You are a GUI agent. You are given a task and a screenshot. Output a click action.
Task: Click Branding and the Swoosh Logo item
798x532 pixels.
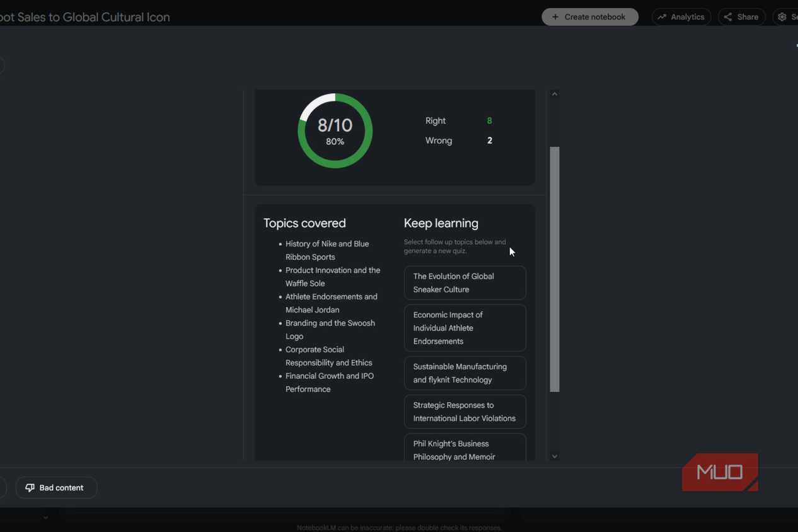pos(330,330)
